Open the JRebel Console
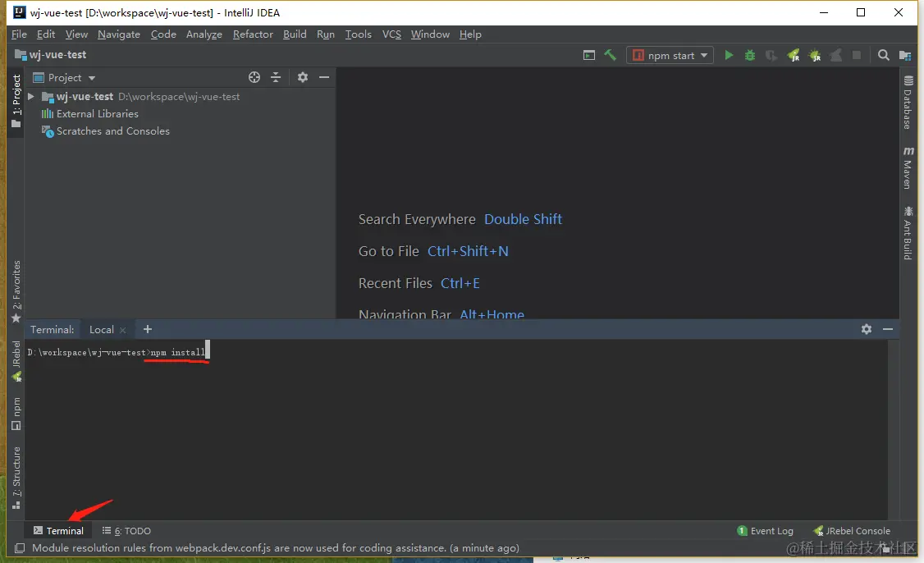924x563 pixels. [x=852, y=530]
